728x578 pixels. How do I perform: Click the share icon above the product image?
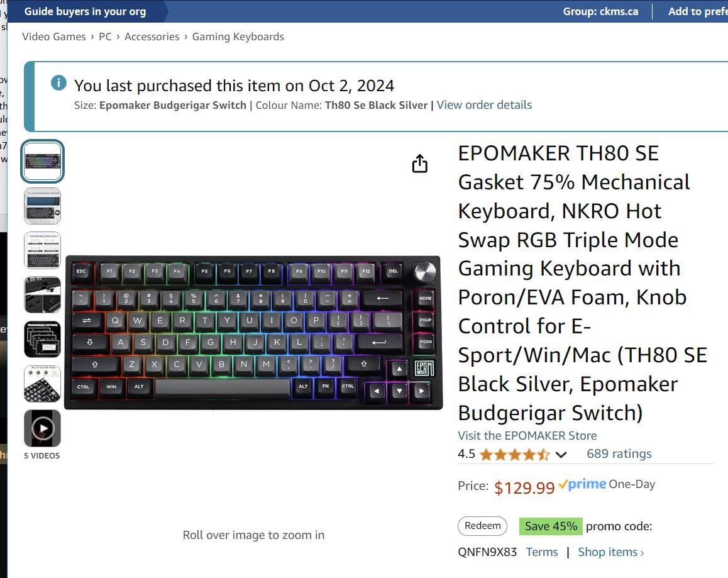click(x=420, y=164)
